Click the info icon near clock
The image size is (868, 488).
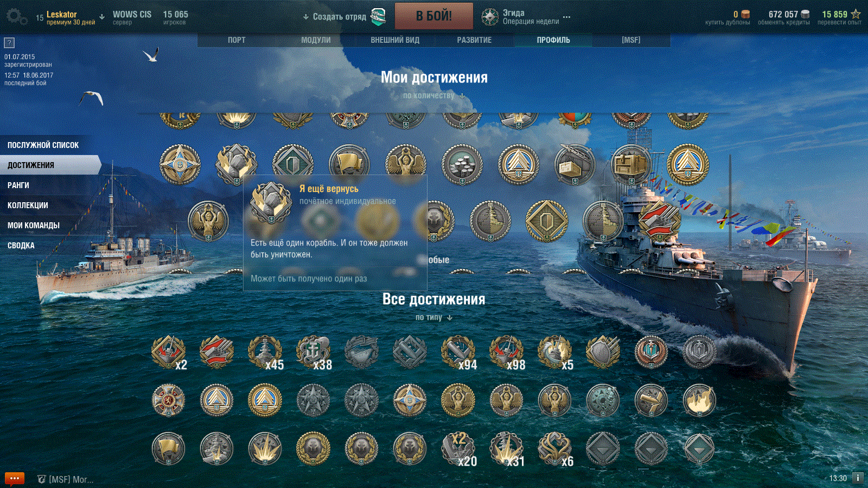pos(858,478)
